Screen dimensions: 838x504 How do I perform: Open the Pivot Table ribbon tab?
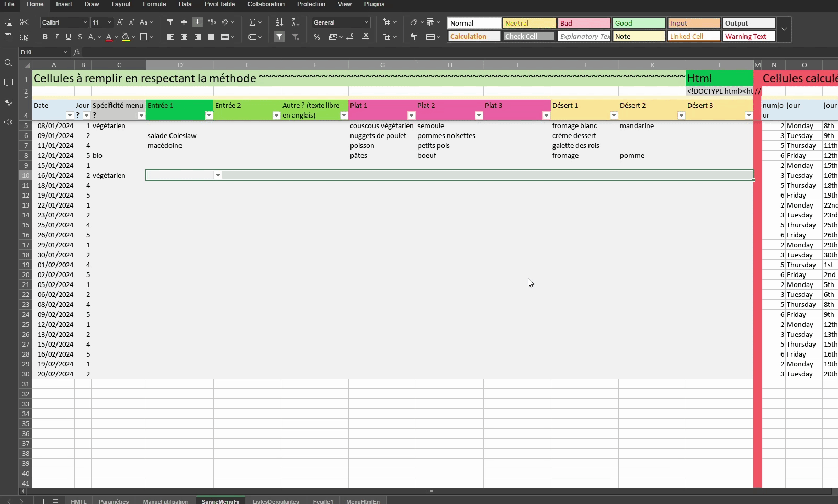(219, 4)
